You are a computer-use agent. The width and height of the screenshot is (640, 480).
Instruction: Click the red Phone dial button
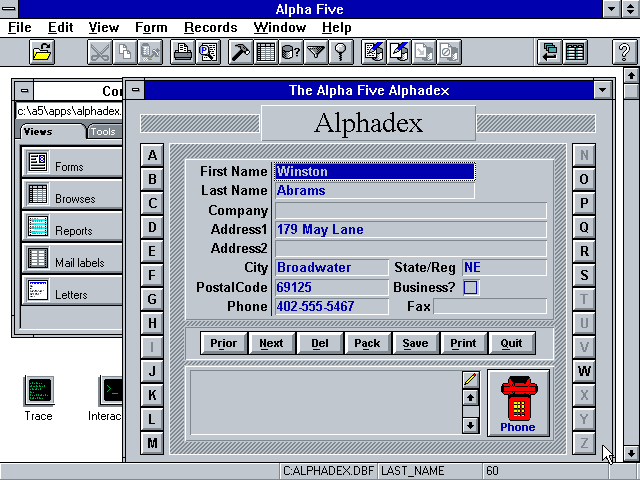pos(518,403)
